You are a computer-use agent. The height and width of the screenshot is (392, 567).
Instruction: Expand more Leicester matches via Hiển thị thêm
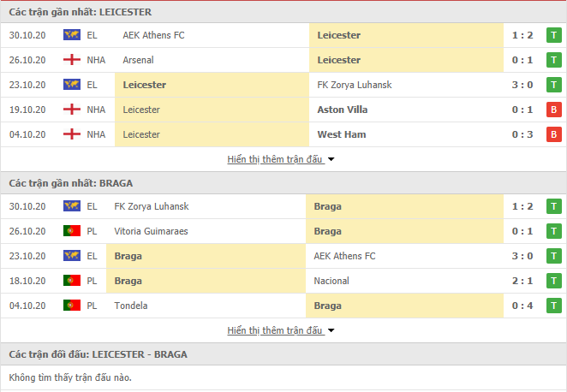[275, 159]
